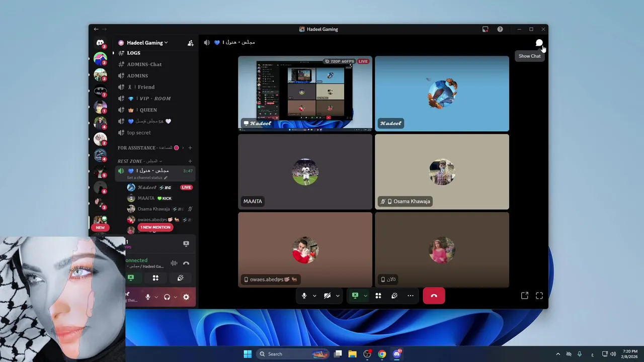Click the taskbar Search box

[293, 354]
